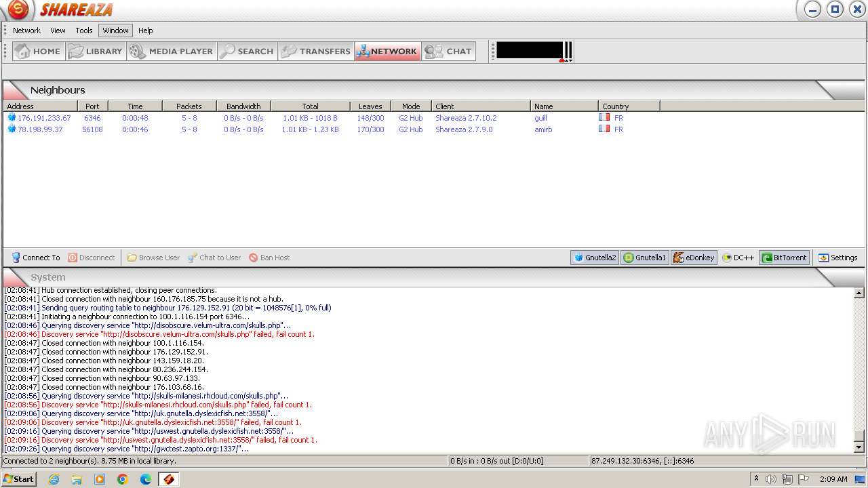
Task: Open the Home view in the toolbar
Action: click(x=39, y=52)
